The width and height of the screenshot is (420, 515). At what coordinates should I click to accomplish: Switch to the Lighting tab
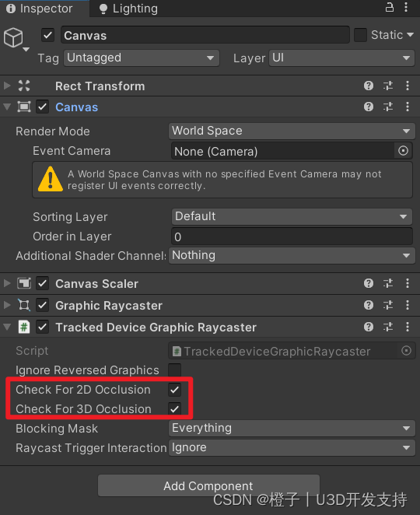(129, 9)
